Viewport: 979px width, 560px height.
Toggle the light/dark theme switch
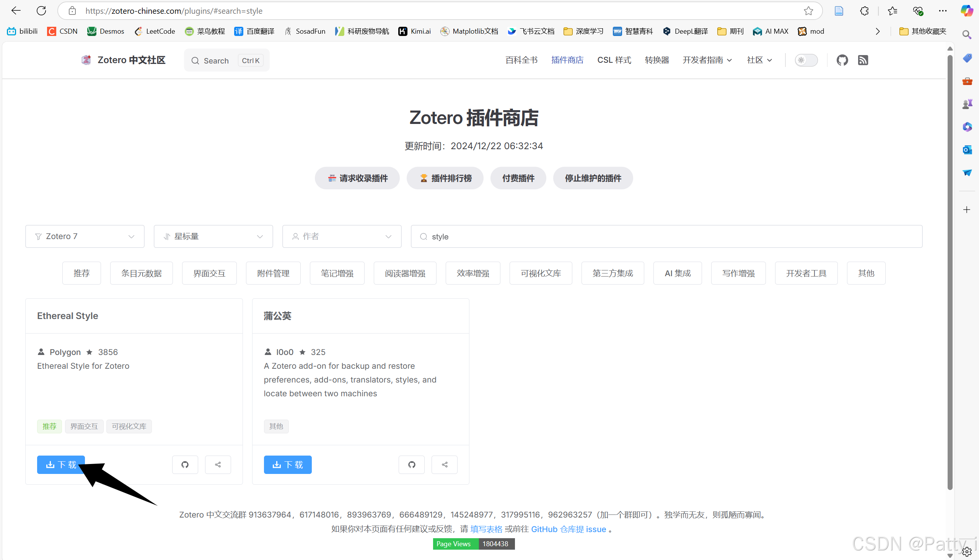pyautogui.click(x=806, y=60)
